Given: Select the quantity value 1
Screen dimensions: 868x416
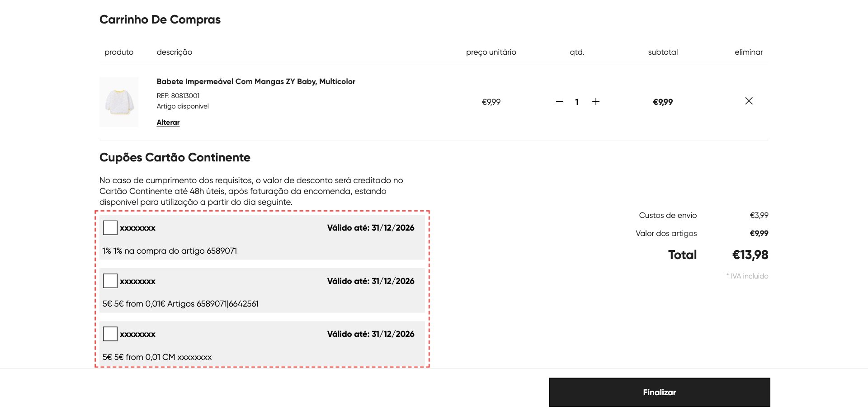Looking at the screenshot, I should 577,102.
